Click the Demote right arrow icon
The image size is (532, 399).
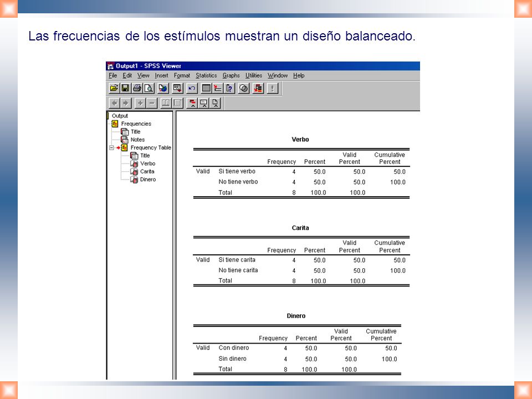[x=126, y=103]
